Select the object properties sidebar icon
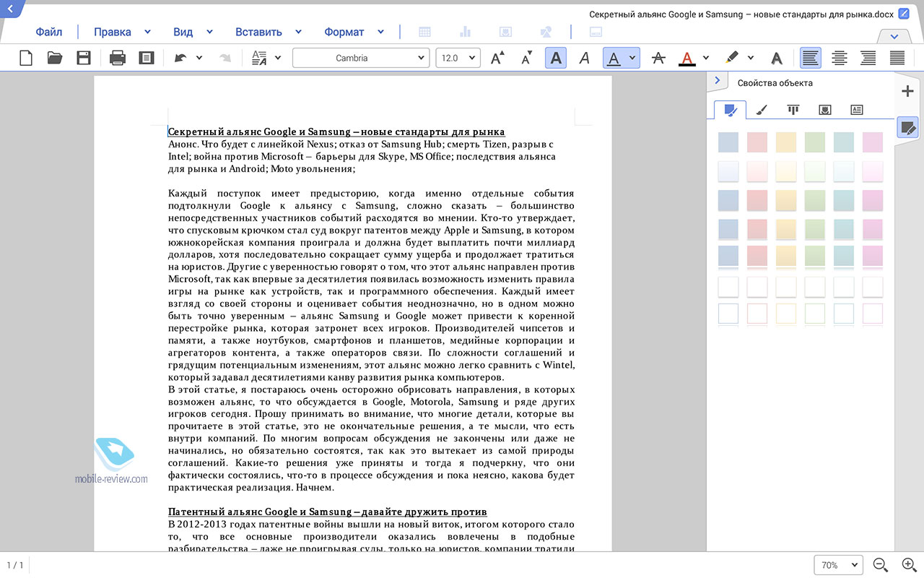Viewport: 924px width, 578px height. pyautogui.click(x=907, y=128)
